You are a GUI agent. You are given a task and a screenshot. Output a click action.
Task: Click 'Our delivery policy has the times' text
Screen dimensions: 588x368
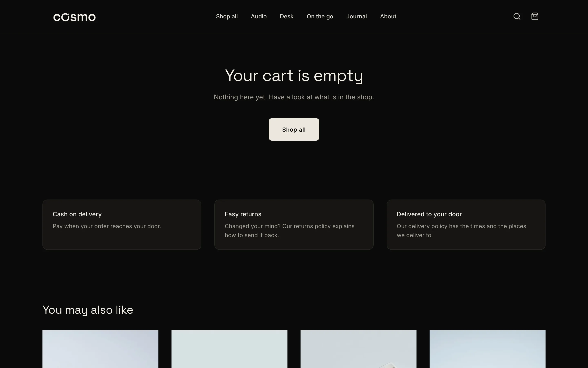click(461, 231)
